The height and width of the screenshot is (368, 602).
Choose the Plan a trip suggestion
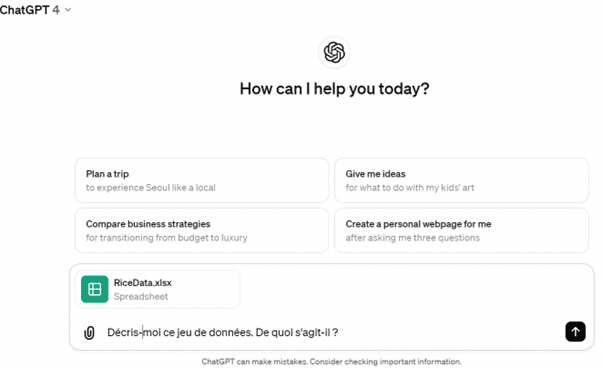(202, 180)
